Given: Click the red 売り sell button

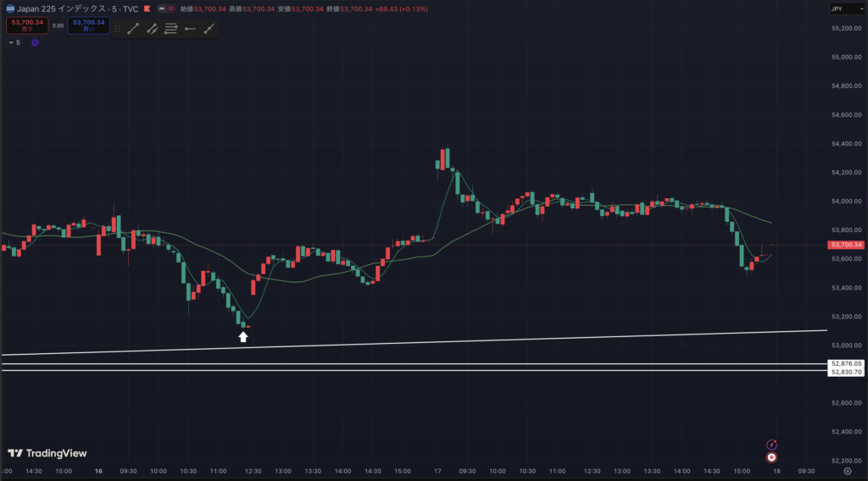Looking at the screenshot, I should [27, 25].
